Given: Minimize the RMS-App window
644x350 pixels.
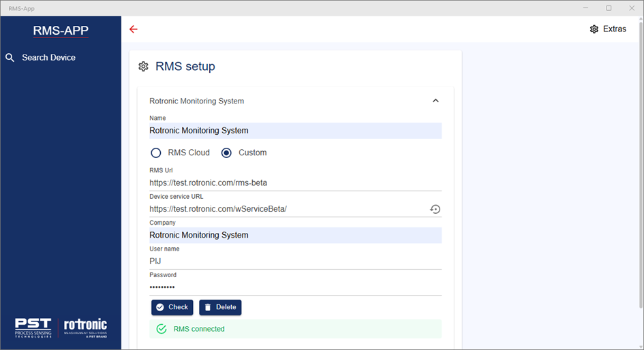Looking at the screenshot, I should 585,8.
